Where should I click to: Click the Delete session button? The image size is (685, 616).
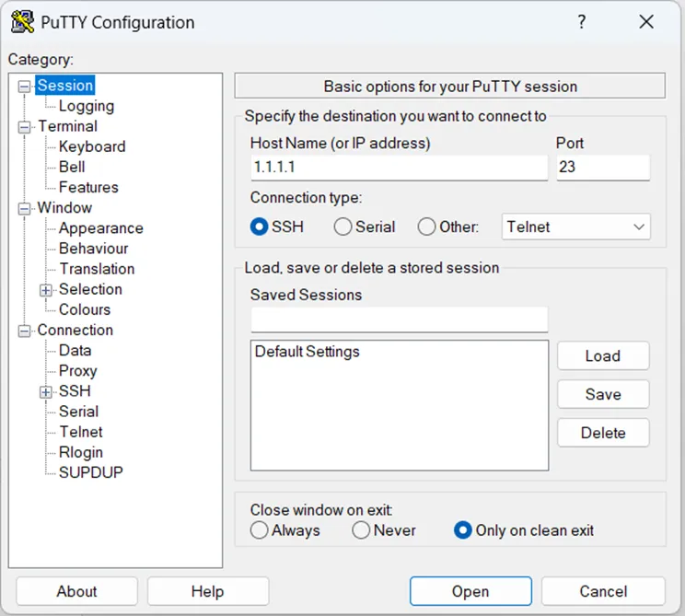coord(603,433)
